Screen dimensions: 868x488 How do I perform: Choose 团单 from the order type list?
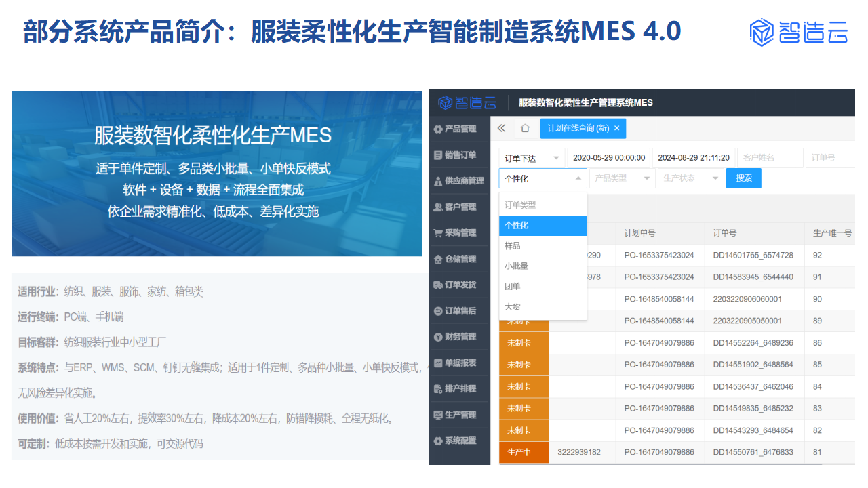point(542,287)
